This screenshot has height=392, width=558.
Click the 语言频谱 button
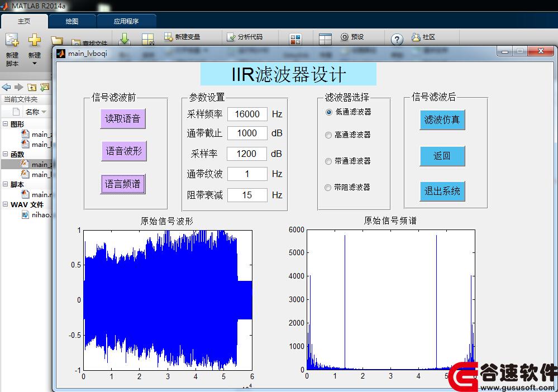(x=123, y=184)
